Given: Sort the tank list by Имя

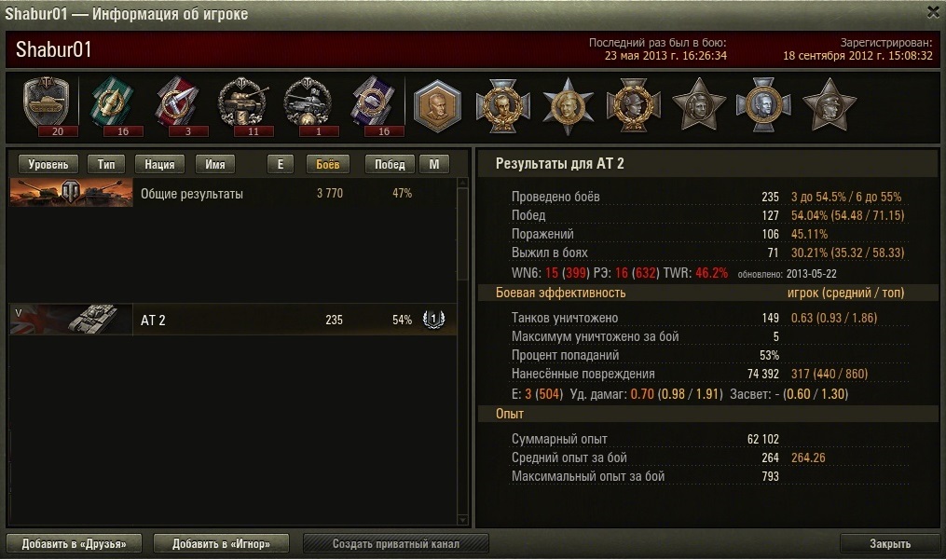Looking at the screenshot, I should point(214,164).
